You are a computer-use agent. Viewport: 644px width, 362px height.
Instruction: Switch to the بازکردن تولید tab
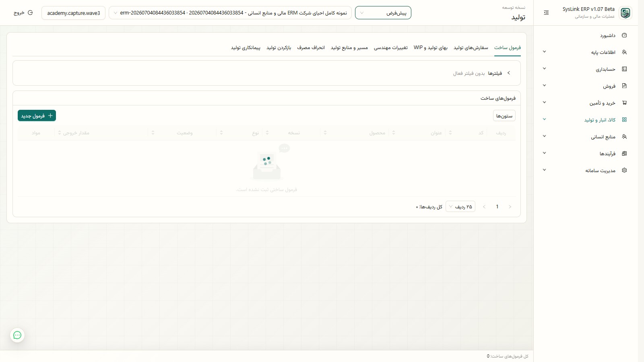tap(279, 47)
